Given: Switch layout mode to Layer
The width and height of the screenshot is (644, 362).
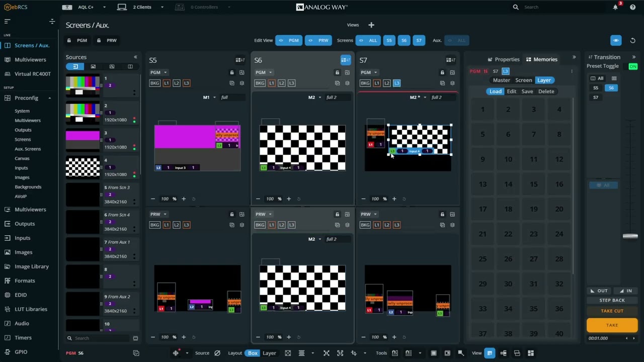Looking at the screenshot, I should 269,353.
